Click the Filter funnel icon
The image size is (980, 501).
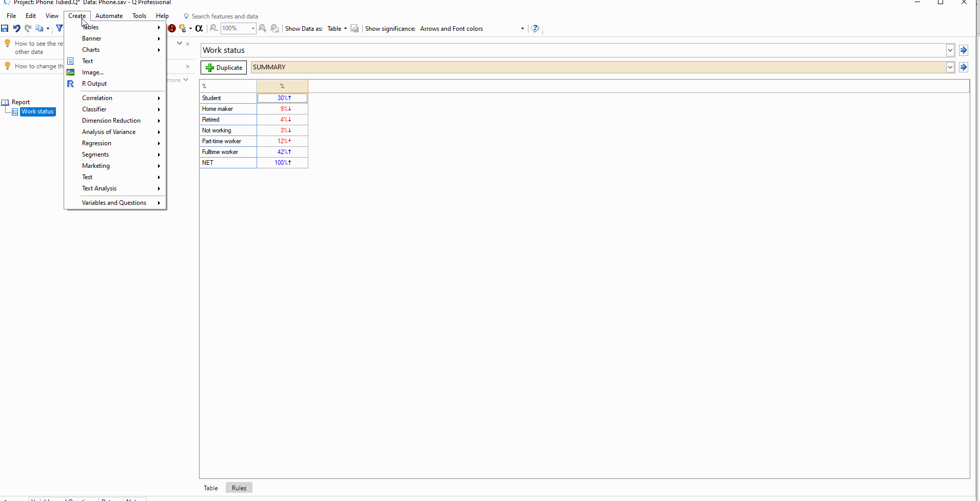(x=59, y=29)
